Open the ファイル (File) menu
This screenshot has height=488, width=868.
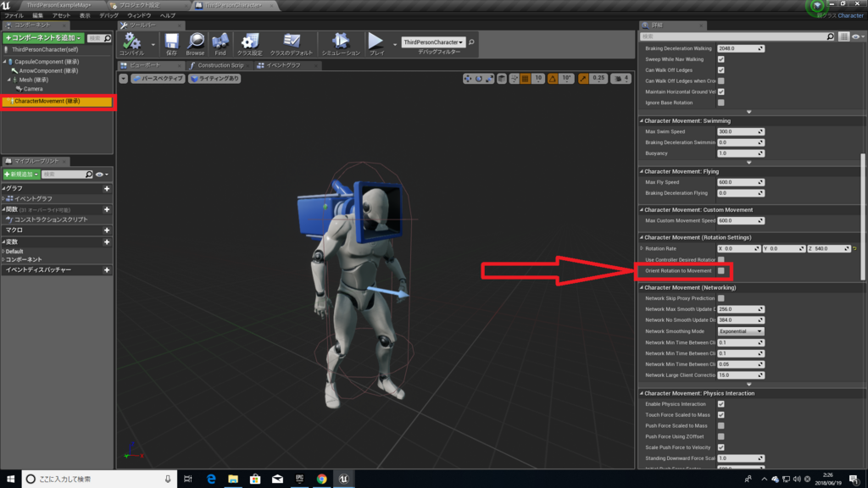tap(14, 15)
